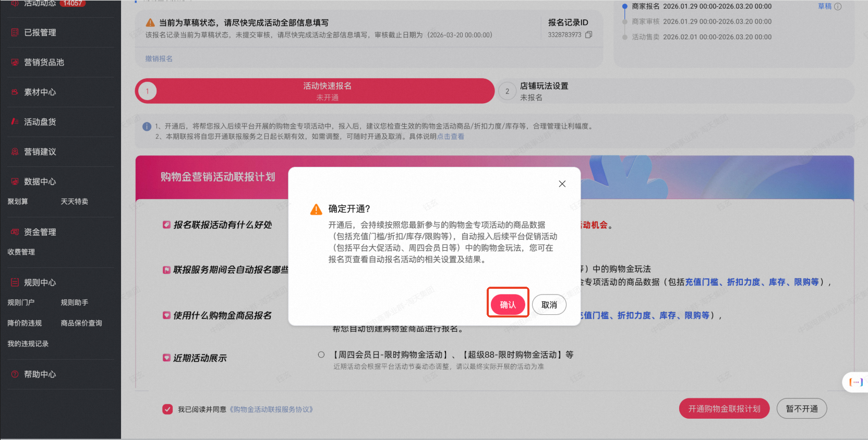Screen dimensions: 868x440
Task: Click the 近期活动展示 heading icon
Action: click(166, 358)
